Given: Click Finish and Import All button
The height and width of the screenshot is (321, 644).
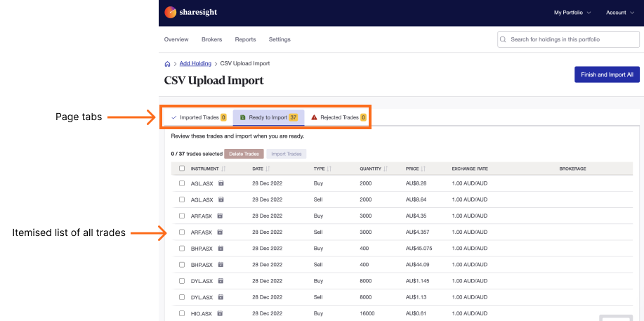Looking at the screenshot, I should click(607, 74).
